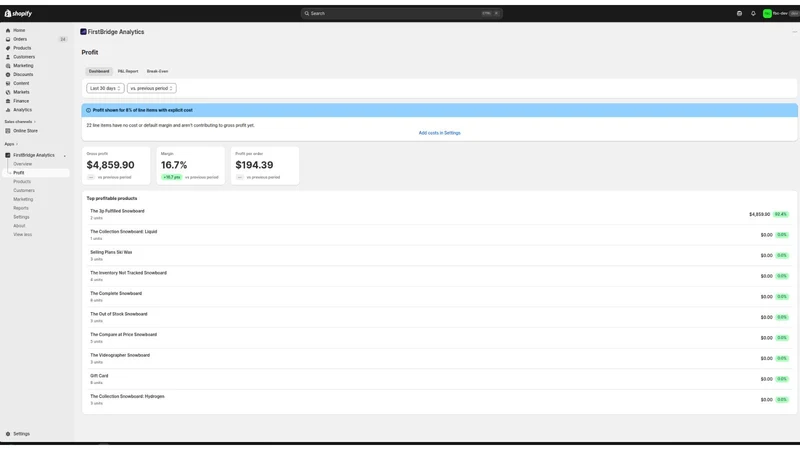Image resolution: width=800 pixels, height=450 pixels.
Task: Open the Online Store channel
Action: point(25,131)
